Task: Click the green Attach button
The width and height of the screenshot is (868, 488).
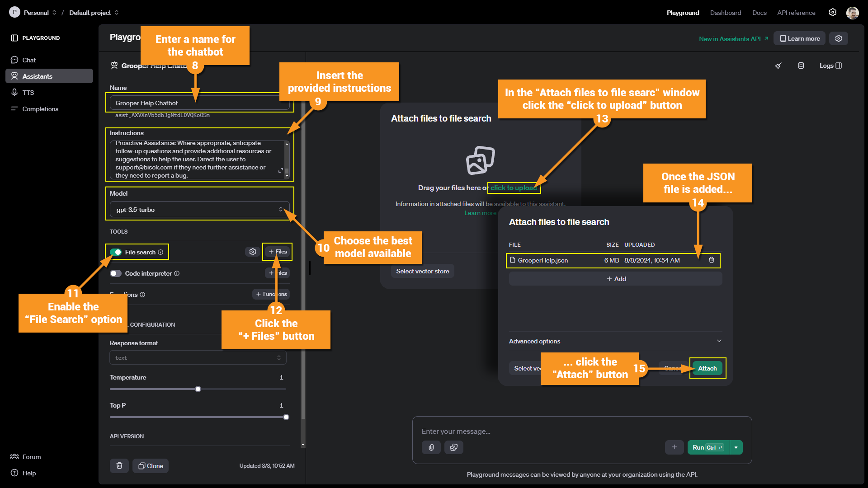Action: 707,368
